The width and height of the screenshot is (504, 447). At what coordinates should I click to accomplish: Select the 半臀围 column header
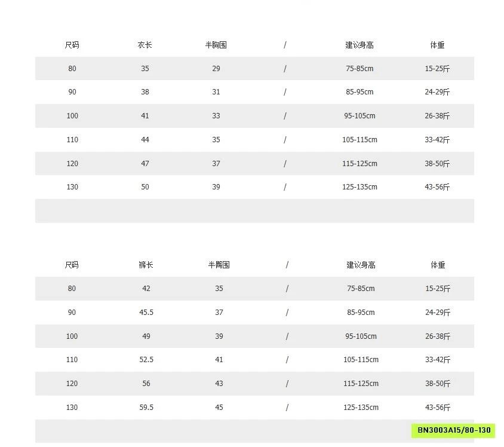click(x=219, y=265)
